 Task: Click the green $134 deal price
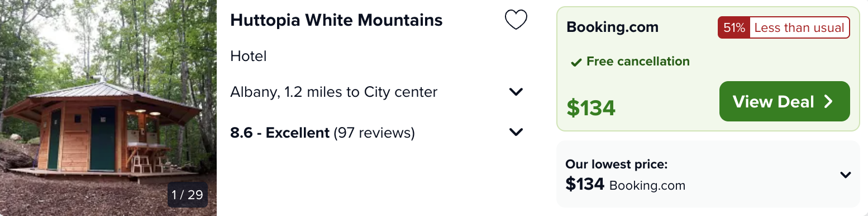click(x=591, y=107)
